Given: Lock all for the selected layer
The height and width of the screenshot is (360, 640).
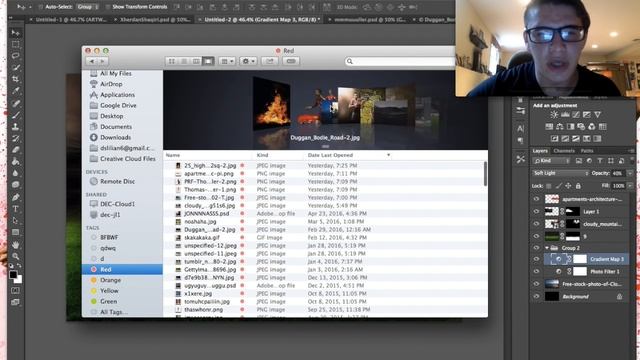Looking at the screenshot, I should click(578, 186).
